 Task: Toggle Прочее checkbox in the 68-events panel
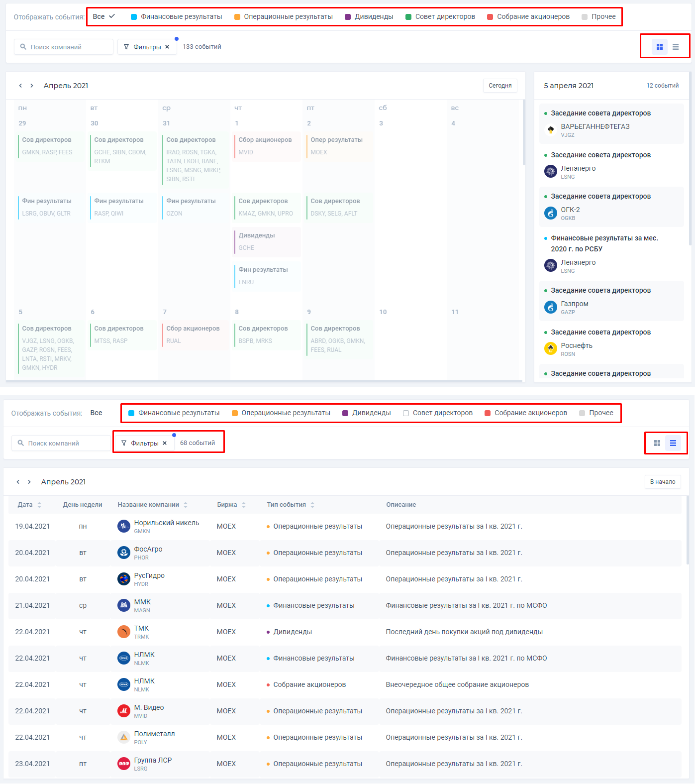tap(582, 413)
